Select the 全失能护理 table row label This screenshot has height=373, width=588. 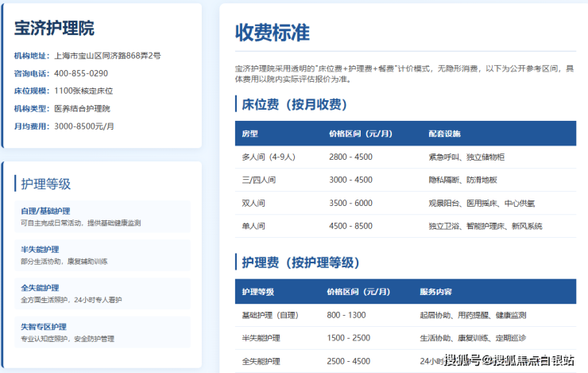[261, 361]
